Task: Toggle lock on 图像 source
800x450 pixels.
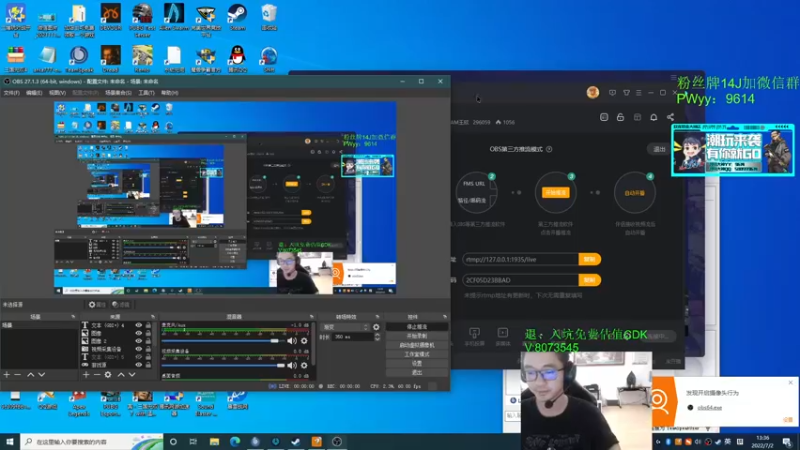Action: click(148, 333)
